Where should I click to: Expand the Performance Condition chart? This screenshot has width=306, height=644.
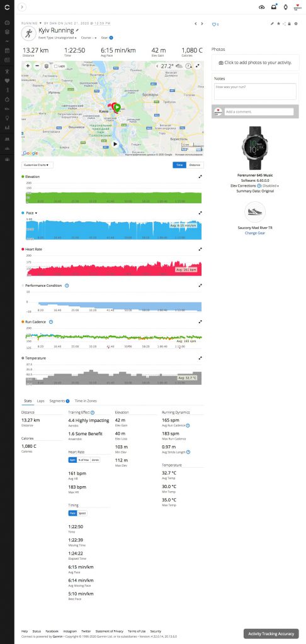coord(200,286)
